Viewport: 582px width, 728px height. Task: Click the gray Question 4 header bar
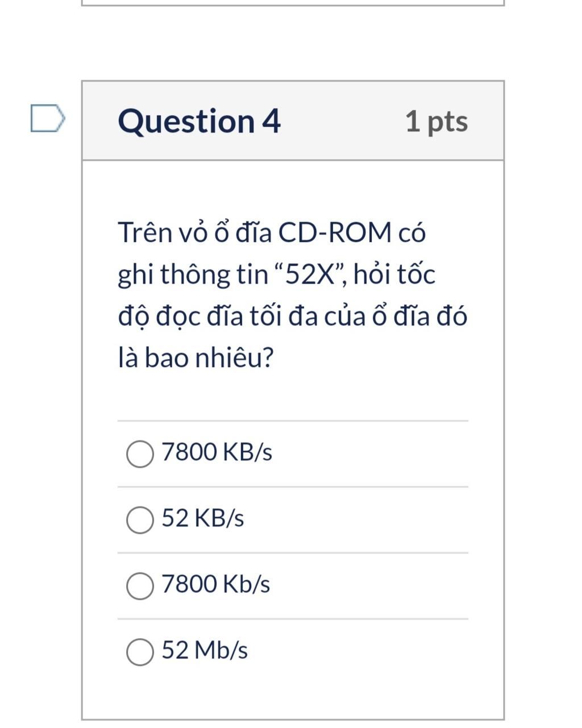pyautogui.click(x=293, y=120)
